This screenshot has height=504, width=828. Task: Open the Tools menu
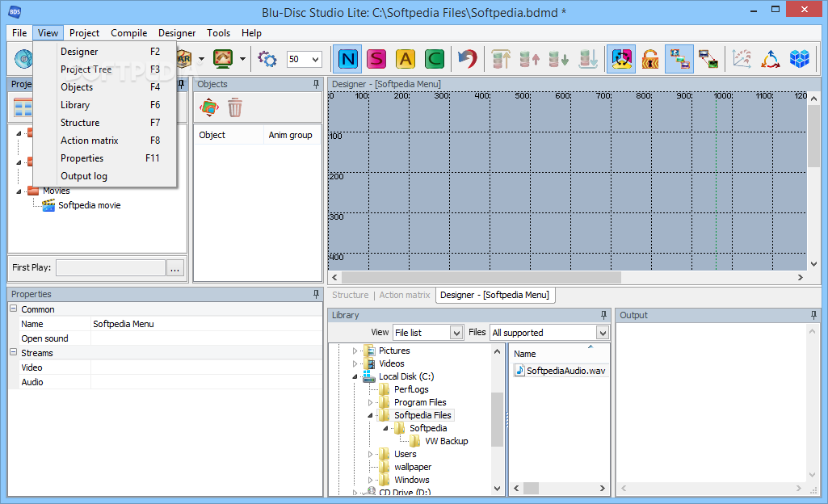pyautogui.click(x=218, y=33)
